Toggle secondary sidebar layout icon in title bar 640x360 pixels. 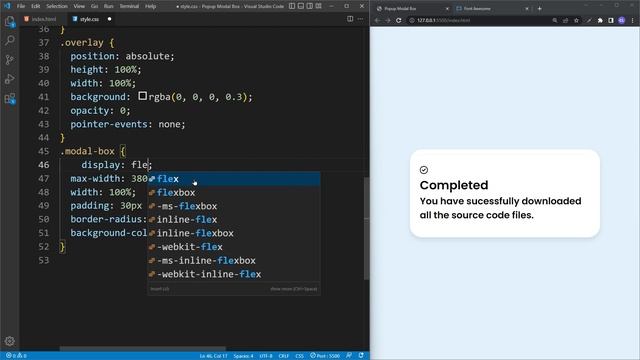310,6
